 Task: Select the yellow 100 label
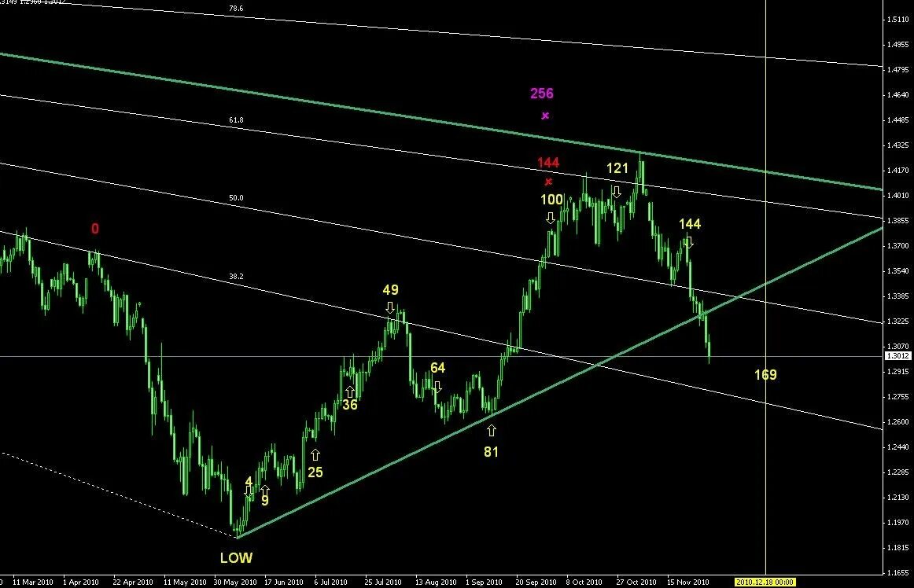coord(551,200)
